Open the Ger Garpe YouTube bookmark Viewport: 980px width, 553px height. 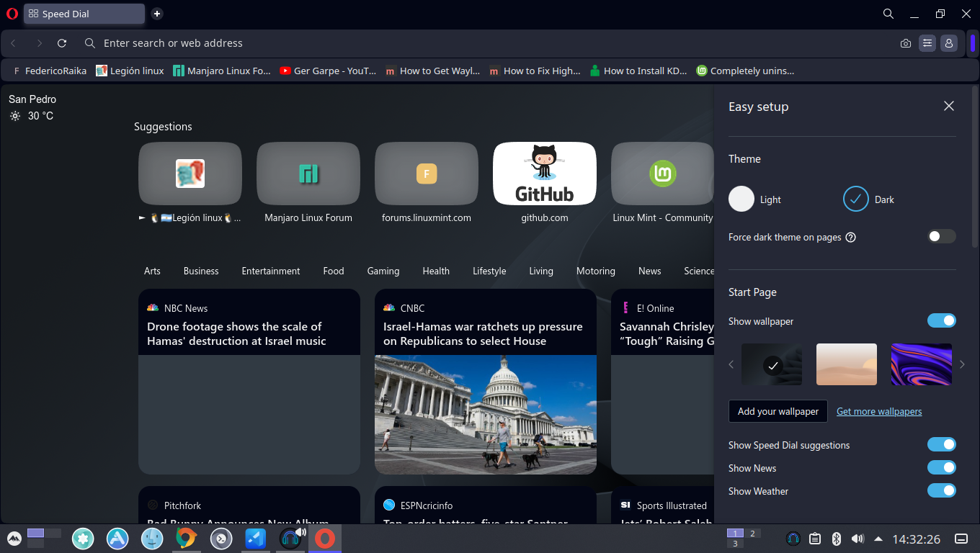pyautogui.click(x=328, y=71)
